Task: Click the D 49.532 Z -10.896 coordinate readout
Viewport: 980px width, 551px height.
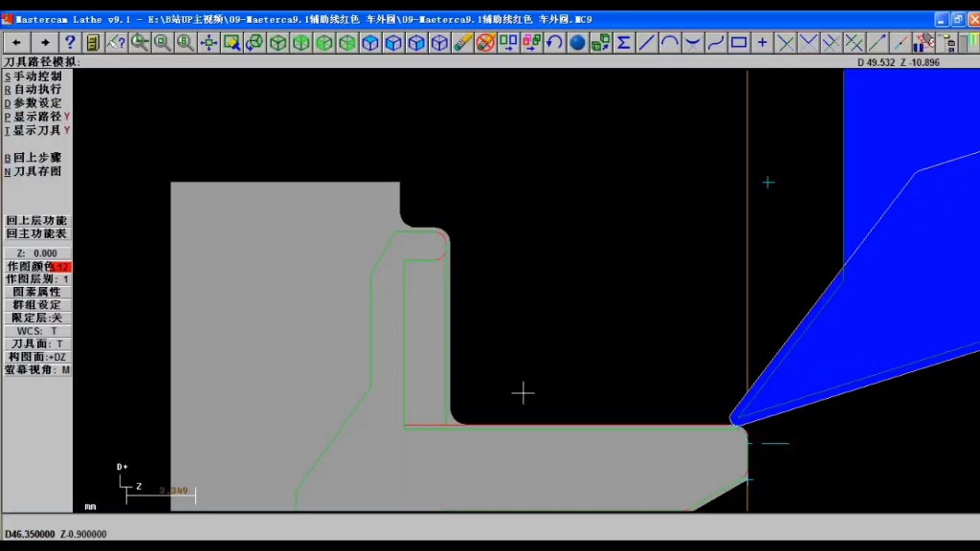Action: (899, 62)
